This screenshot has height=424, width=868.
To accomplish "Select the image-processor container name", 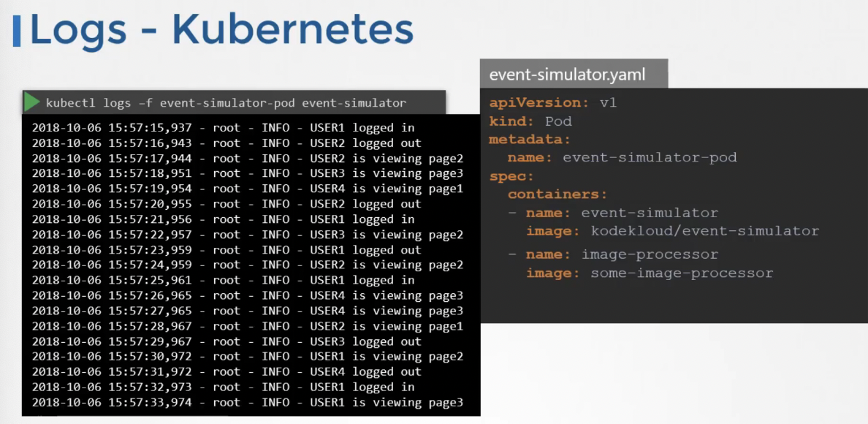I will (650, 254).
